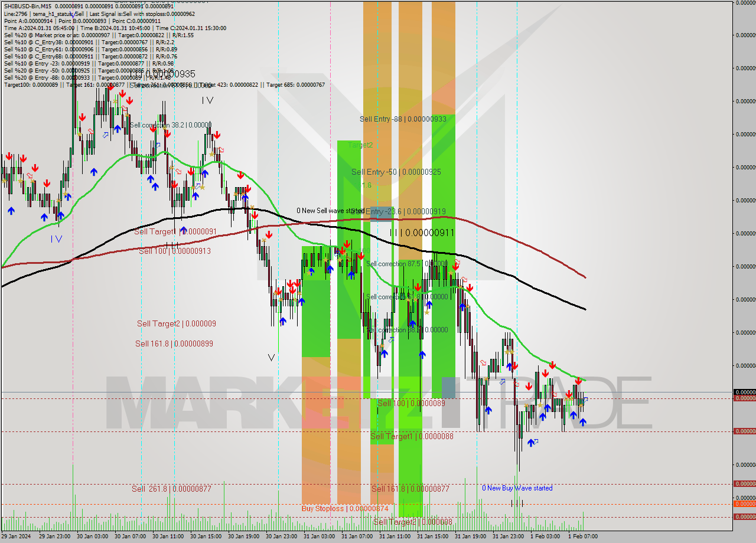The height and width of the screenshot is (543, 756).
Task: Click the '1 Feb 03:00' time axis label
Action: pos(545,537)
